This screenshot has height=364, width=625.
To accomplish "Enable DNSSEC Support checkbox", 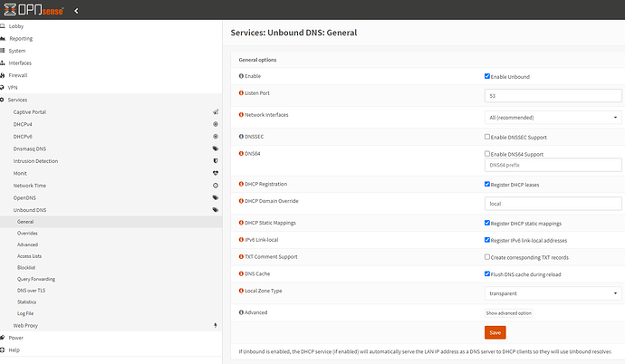I will pyautogui.click(x=487, y=137).
